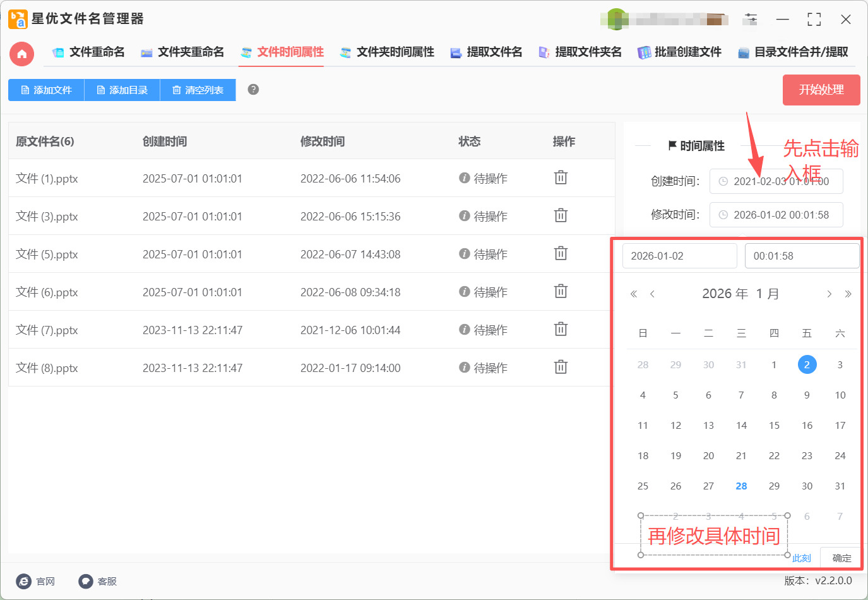The height and width of the screenshot is (600, 868).
Task: Click the red home icon
Action: click(21, 54)
